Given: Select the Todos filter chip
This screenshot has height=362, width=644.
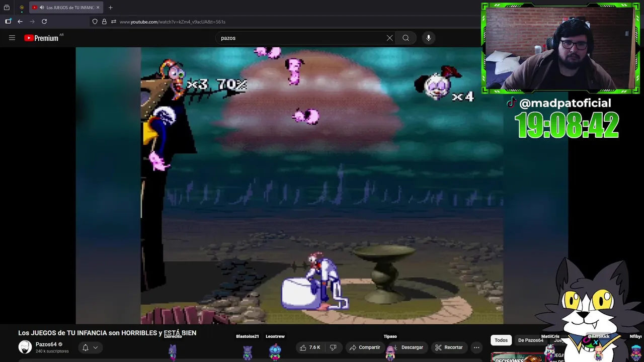Looking at the screenshot, I should coord(501,340).
